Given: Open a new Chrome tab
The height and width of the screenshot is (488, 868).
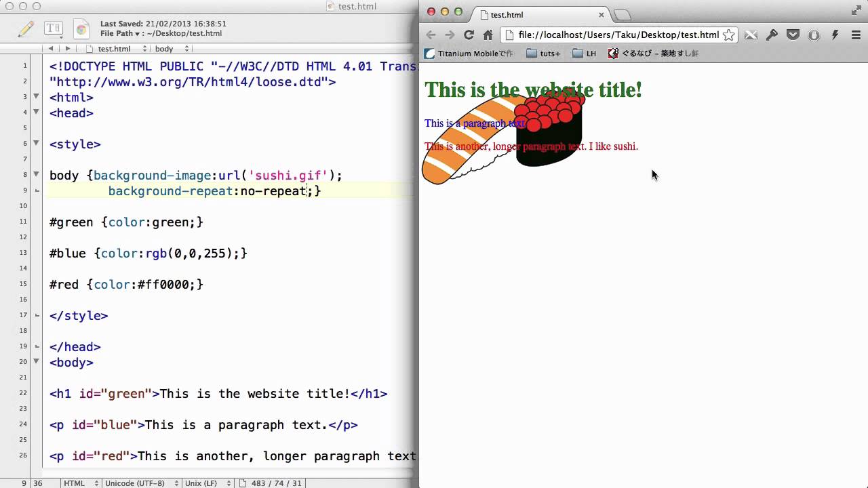Looking at the screenshot, I should click(x=623, y=15).
